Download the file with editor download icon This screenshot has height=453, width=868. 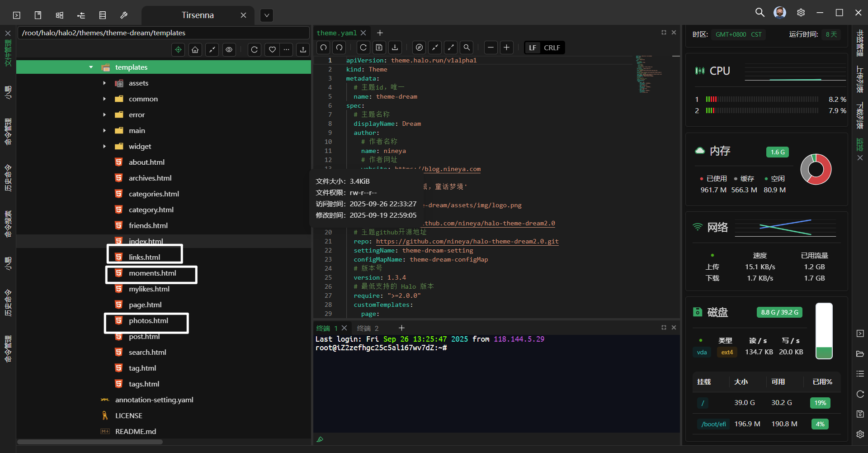395,48
